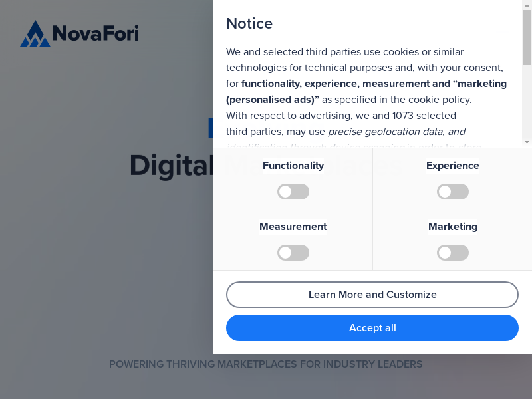Open the cookie policy link

(439, 100)
